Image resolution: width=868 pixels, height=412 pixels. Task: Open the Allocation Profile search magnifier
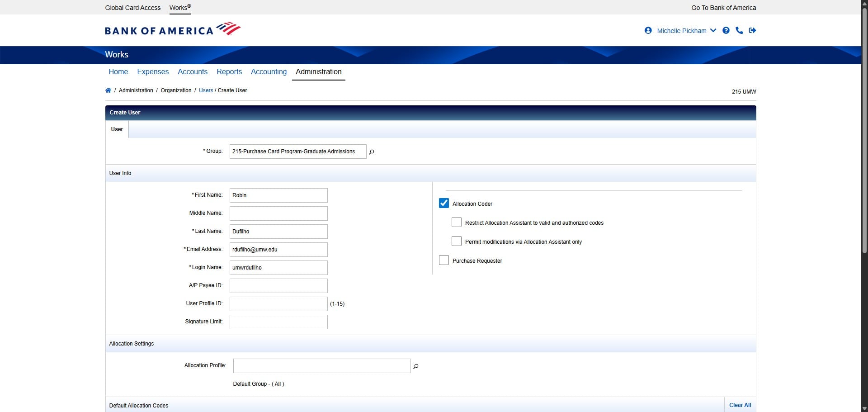pos(416,366)
